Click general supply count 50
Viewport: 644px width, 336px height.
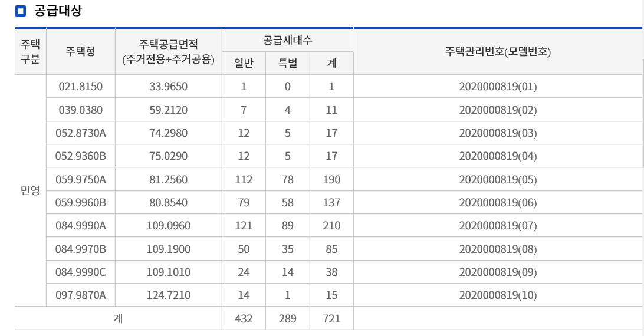pyautogui.click(x=244, y=249)
